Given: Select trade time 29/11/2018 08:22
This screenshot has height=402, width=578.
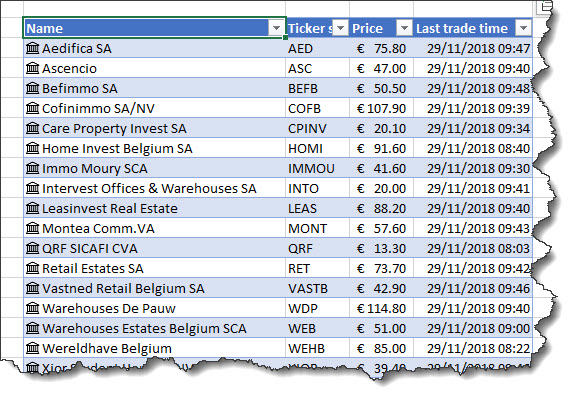Looking at the screenshot, I should [x=473, y=348].
